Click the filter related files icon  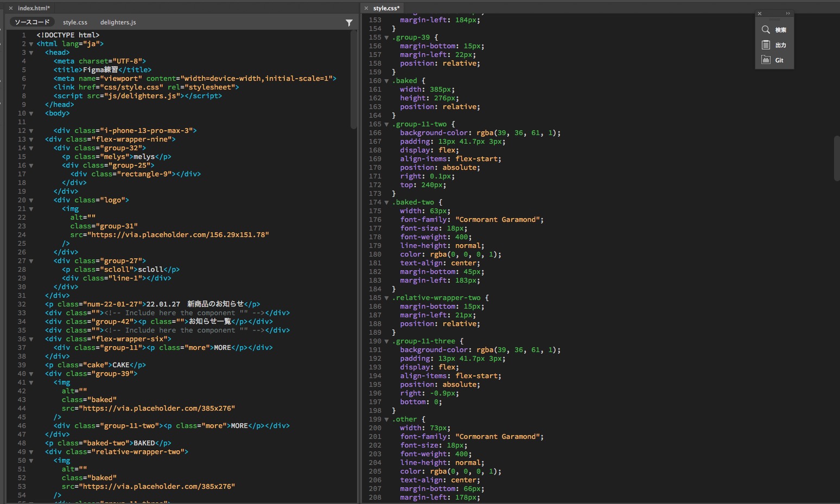(349, 23)
